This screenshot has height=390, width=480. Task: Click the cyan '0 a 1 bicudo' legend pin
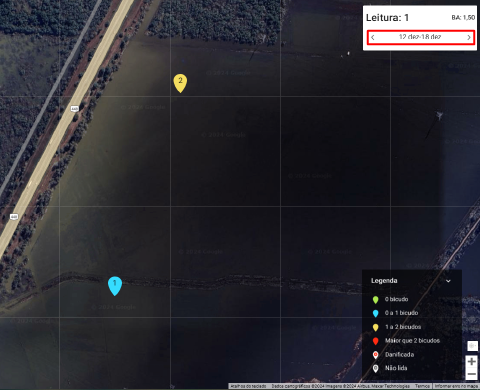[376, 313]
